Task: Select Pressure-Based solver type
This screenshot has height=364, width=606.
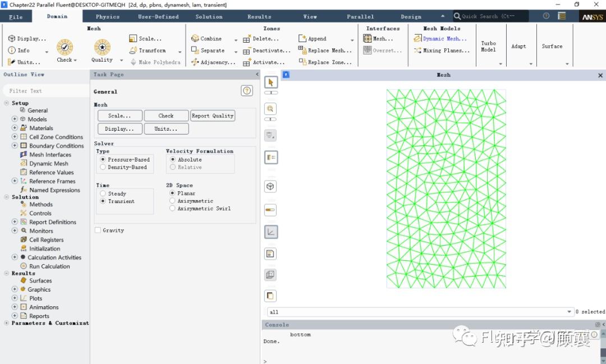Action: click(x=103, y=159)
